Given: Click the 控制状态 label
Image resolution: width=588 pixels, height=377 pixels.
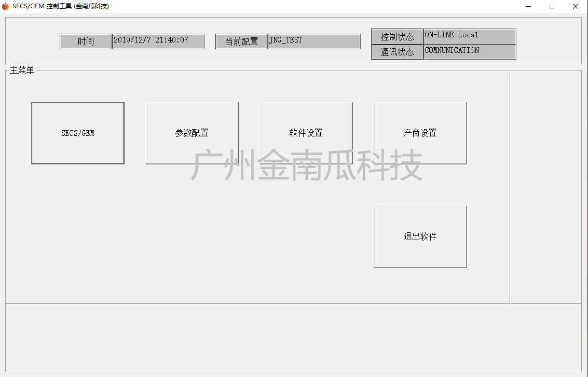Looking at the screenshot, I should (397, 37).
